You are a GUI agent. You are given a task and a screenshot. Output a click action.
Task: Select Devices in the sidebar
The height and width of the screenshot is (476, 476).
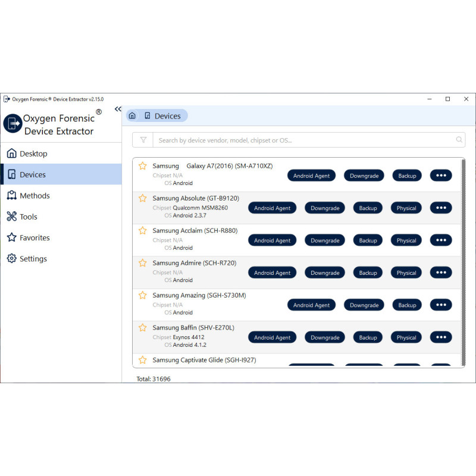tap(61, 174)
